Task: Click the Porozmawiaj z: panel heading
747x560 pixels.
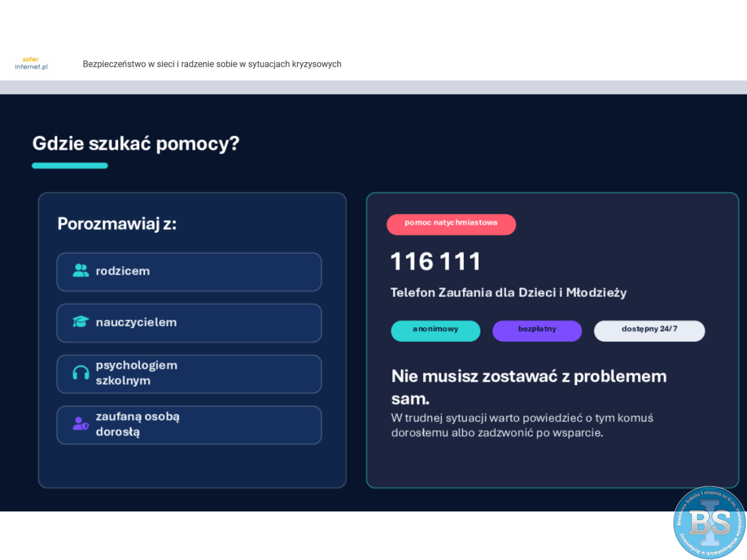Action: coord(117,224)
